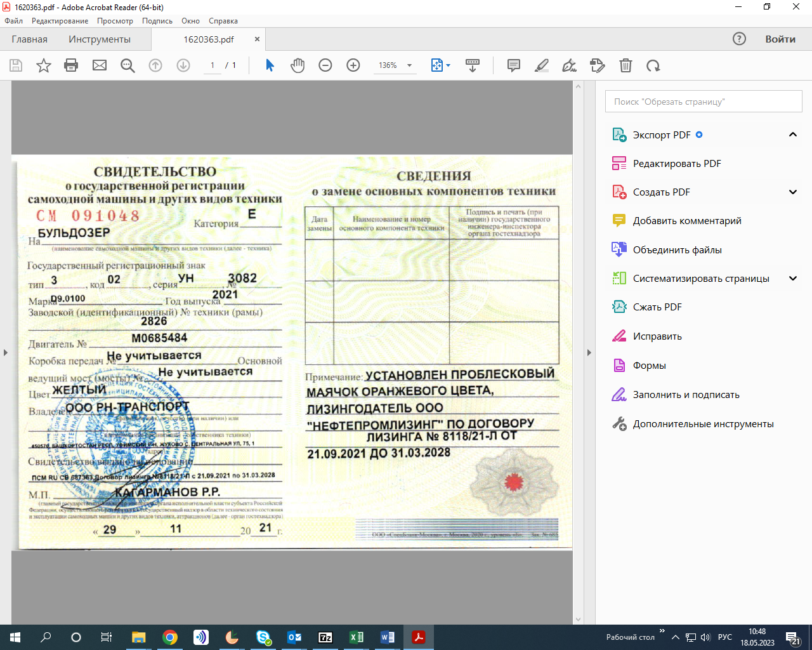Select the Hand pan tool

point(298,65)
